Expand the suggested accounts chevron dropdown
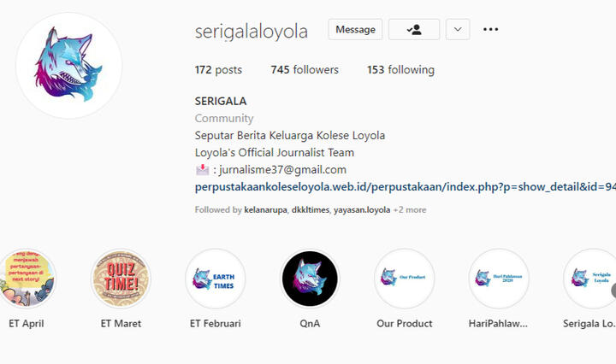The height and width of the screenshot is (364, 616). [x=458, y=29]
